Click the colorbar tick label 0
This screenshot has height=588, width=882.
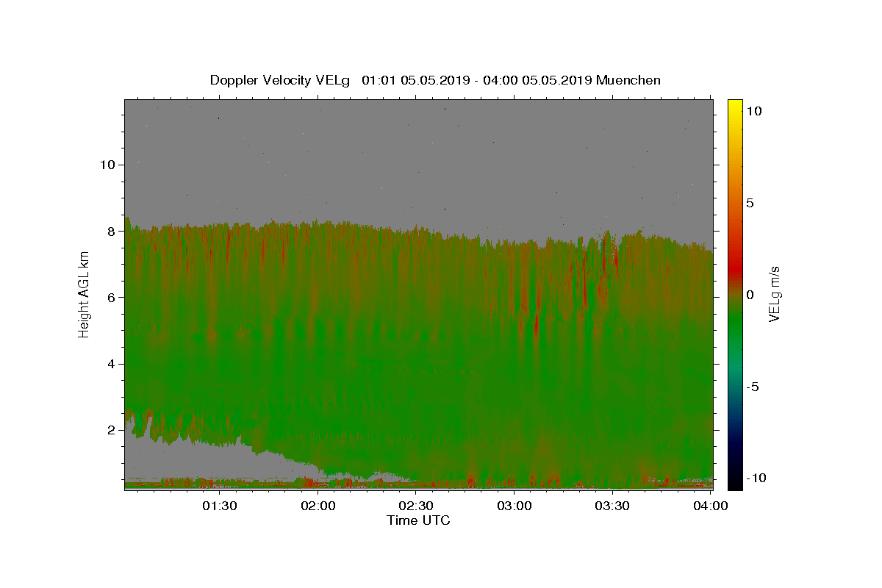coord(750,295)
